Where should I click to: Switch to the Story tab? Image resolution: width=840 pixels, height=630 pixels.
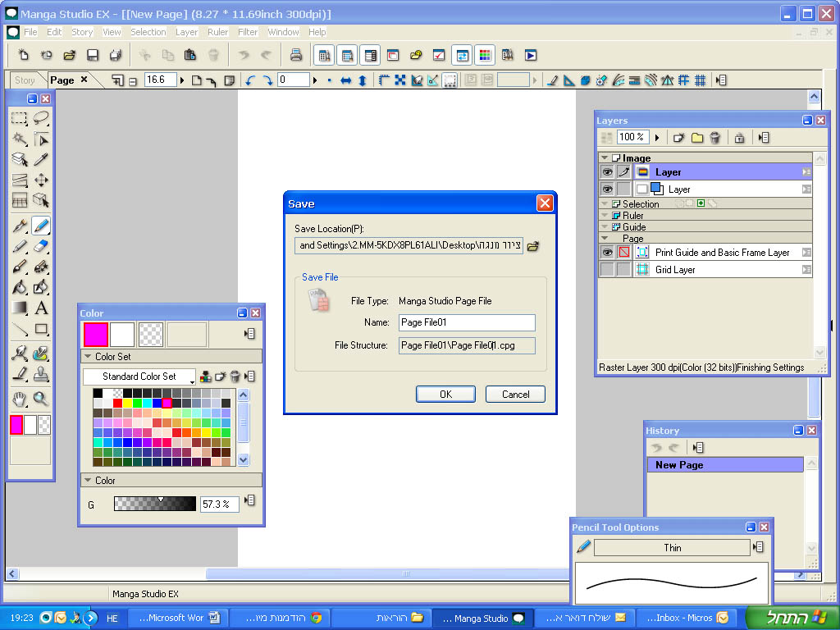25,80
